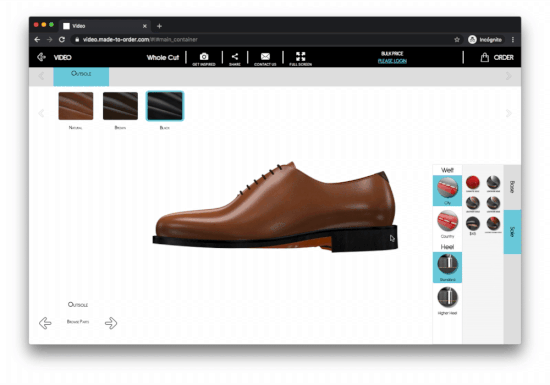This screenshot has height=385, width=550.
Task: Pick the $45 sole option
Action: [472, 224]
